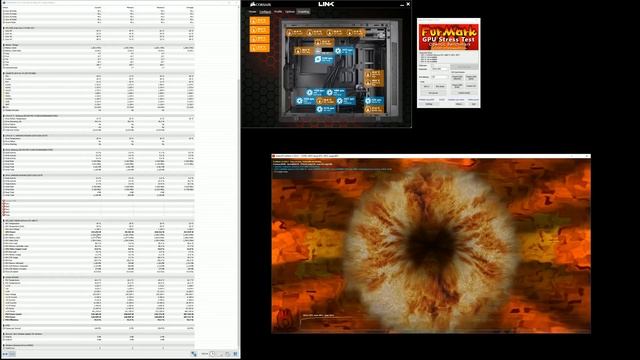Run FurMark Preset:2160 4K benchmark

(457, 78)
